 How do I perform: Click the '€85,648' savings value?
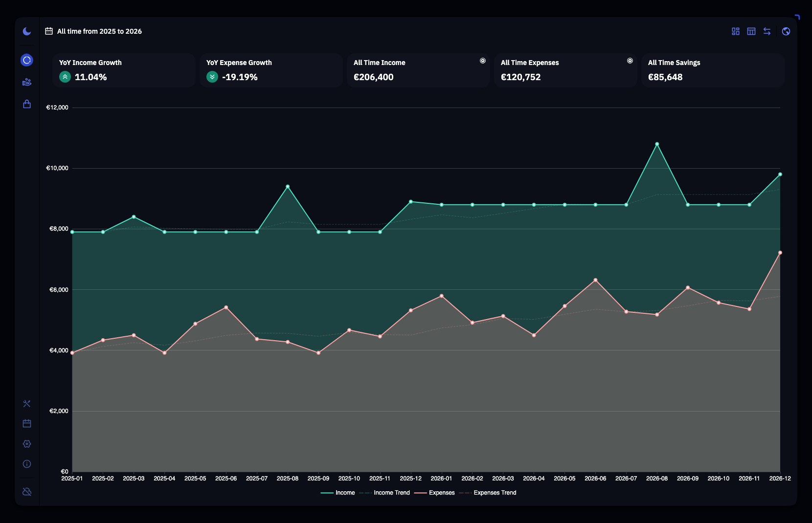(665, 77)
